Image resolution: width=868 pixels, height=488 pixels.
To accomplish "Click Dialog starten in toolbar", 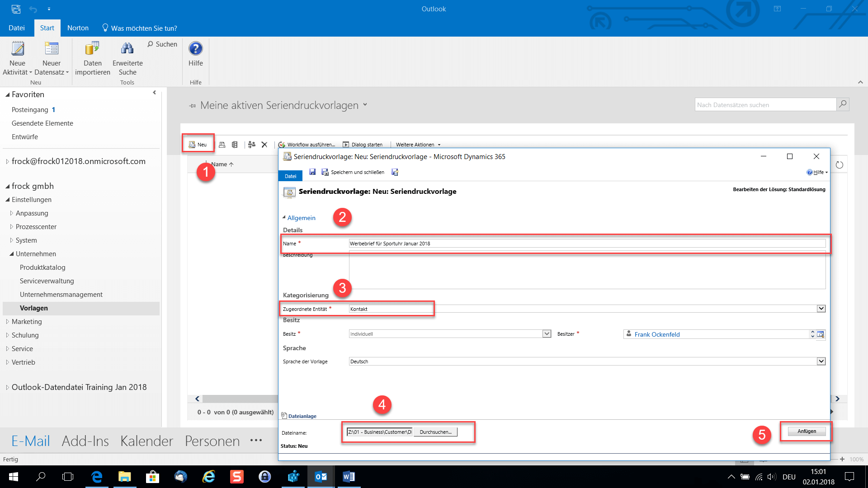I will [x=363, y=145].
